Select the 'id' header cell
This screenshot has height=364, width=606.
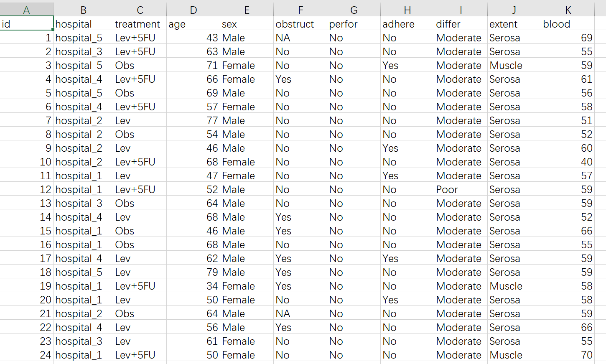[26, 24]
